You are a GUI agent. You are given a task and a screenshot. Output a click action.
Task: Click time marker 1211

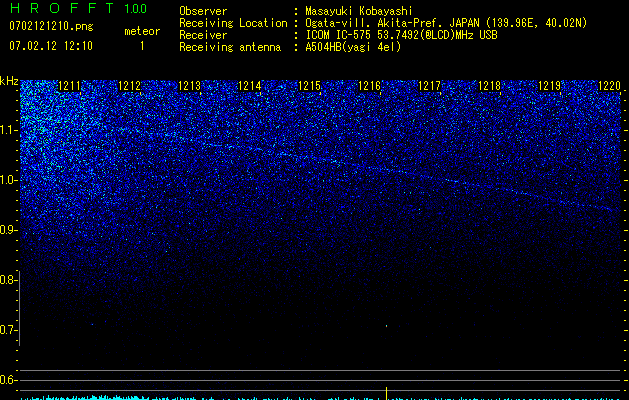(x=69, y=86)
